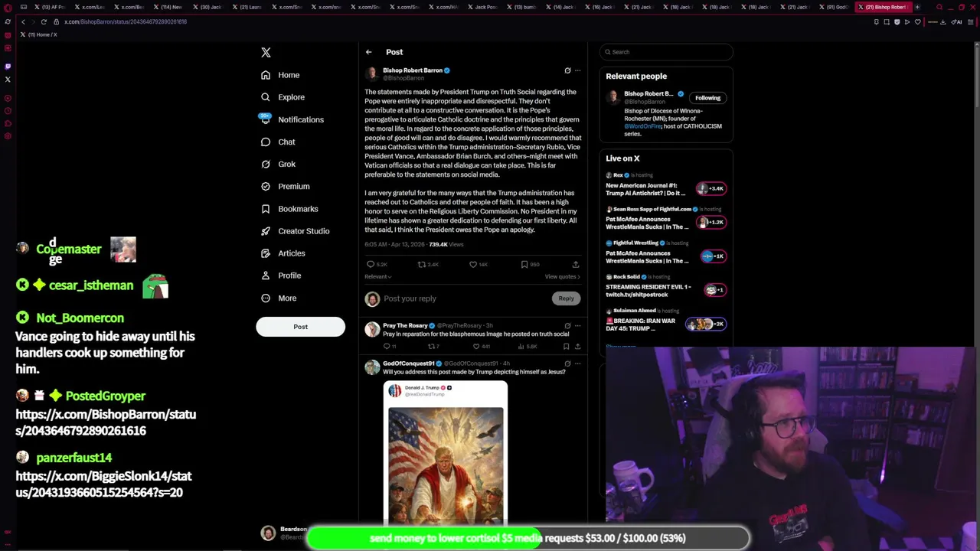Reload the page in browser toolbar

click(44, 21)
